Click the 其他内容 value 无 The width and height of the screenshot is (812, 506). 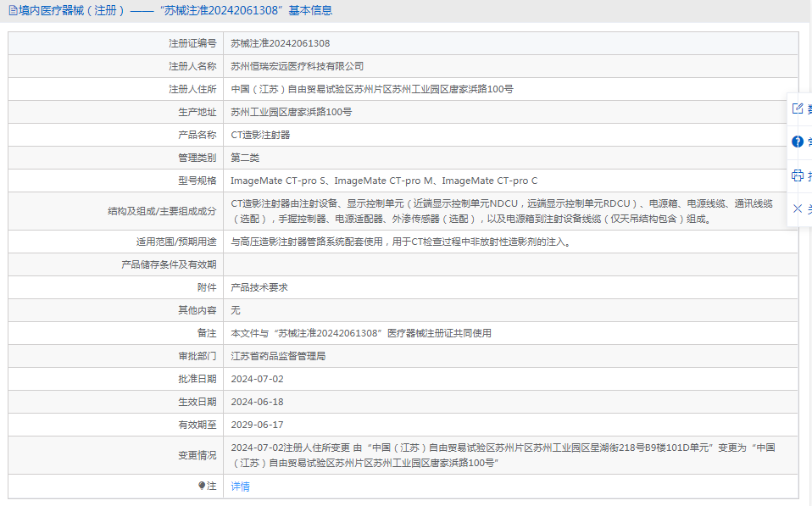pos(236,310)
